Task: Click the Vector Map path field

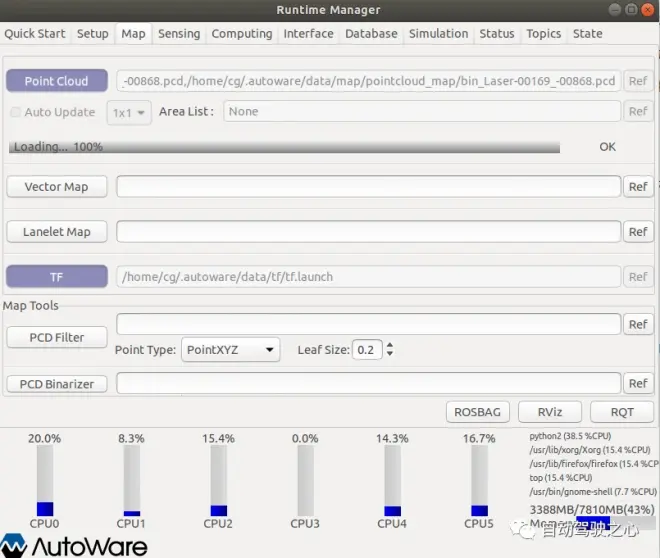Action: click(x=368, y=186)
